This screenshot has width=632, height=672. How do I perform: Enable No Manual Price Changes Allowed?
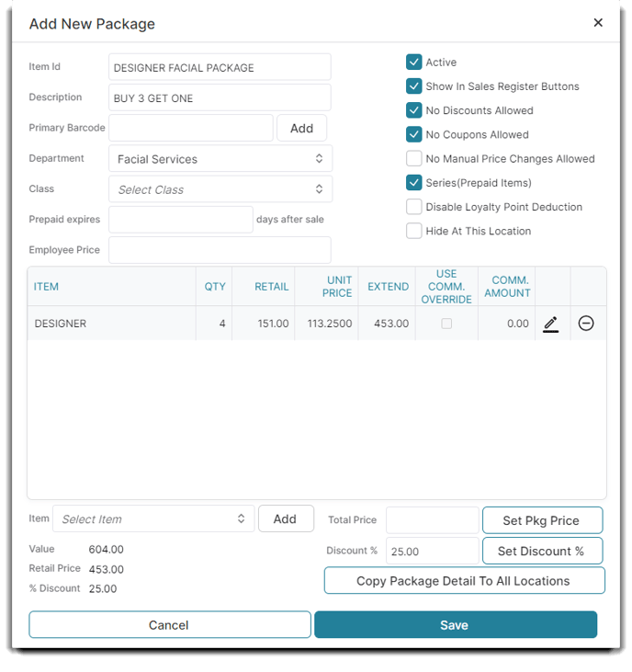click(x=413, y=158)
